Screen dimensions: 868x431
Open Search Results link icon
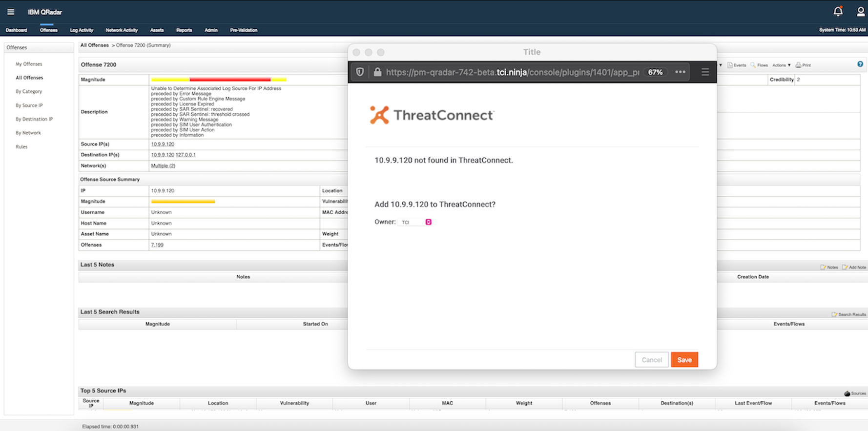[x=849, y=314]
